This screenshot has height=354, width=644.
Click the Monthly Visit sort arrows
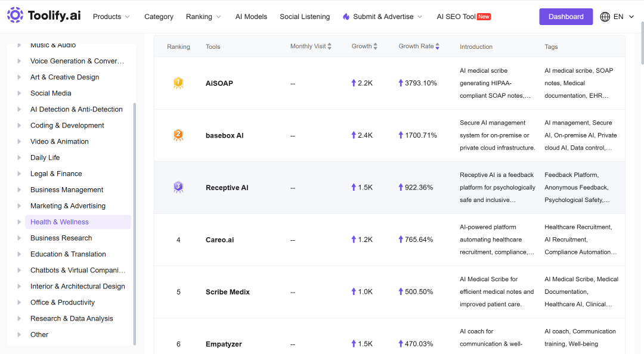click(x=329, y=46)
